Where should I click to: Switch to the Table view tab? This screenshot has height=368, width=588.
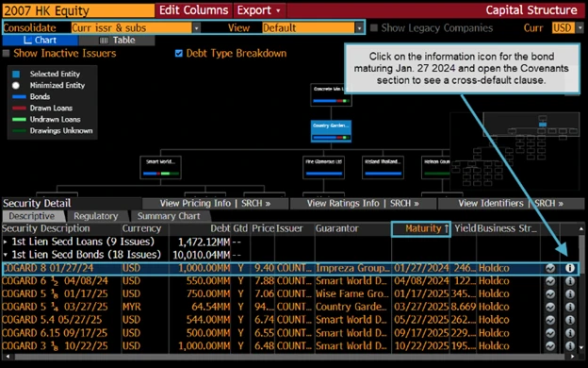[117, 41]
